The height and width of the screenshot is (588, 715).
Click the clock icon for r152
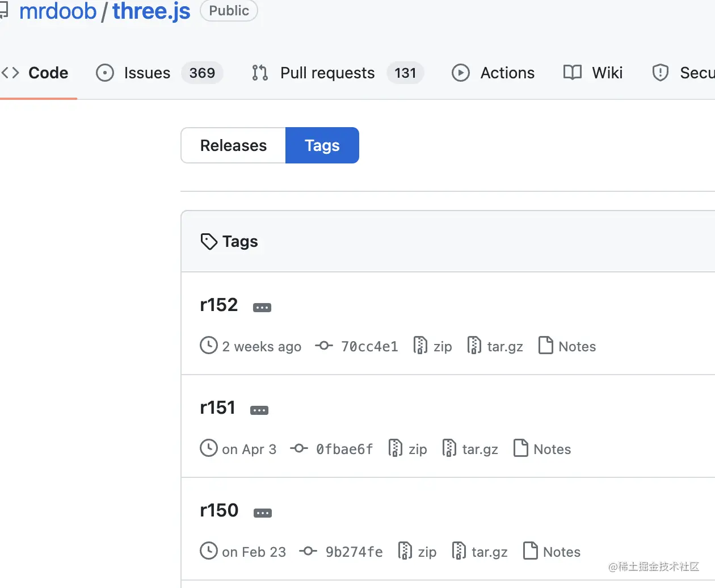(209, 345)
